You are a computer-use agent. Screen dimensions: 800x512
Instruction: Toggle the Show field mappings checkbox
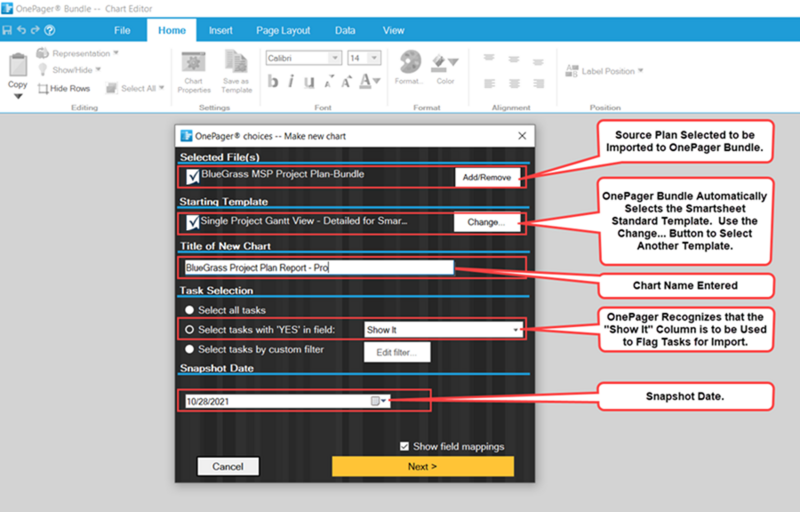point(405,446)
